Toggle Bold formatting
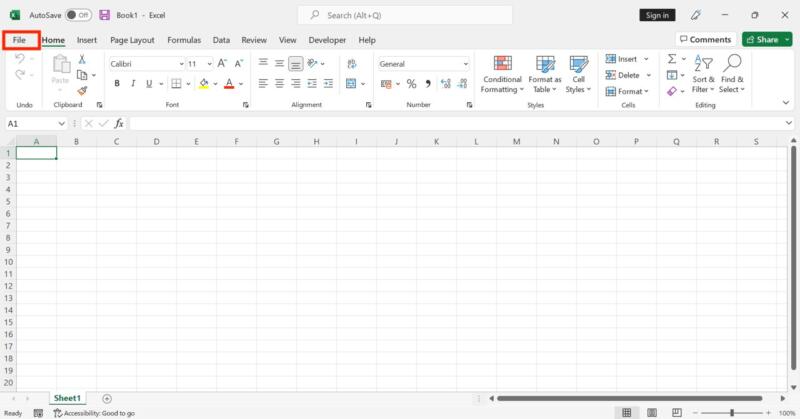The width and height of the screenshot is (800, 419). click(x=116, y=84)
